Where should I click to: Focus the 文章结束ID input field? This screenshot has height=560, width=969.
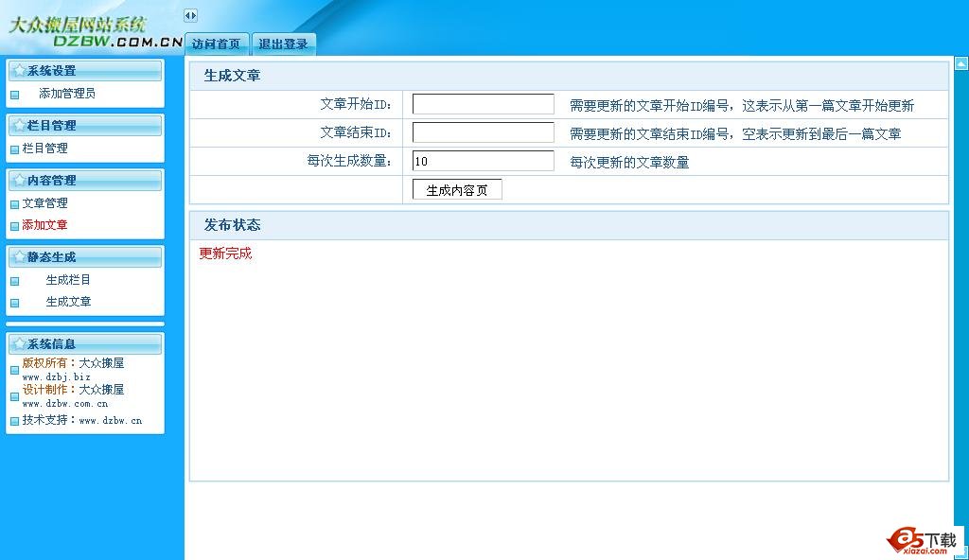483,132
